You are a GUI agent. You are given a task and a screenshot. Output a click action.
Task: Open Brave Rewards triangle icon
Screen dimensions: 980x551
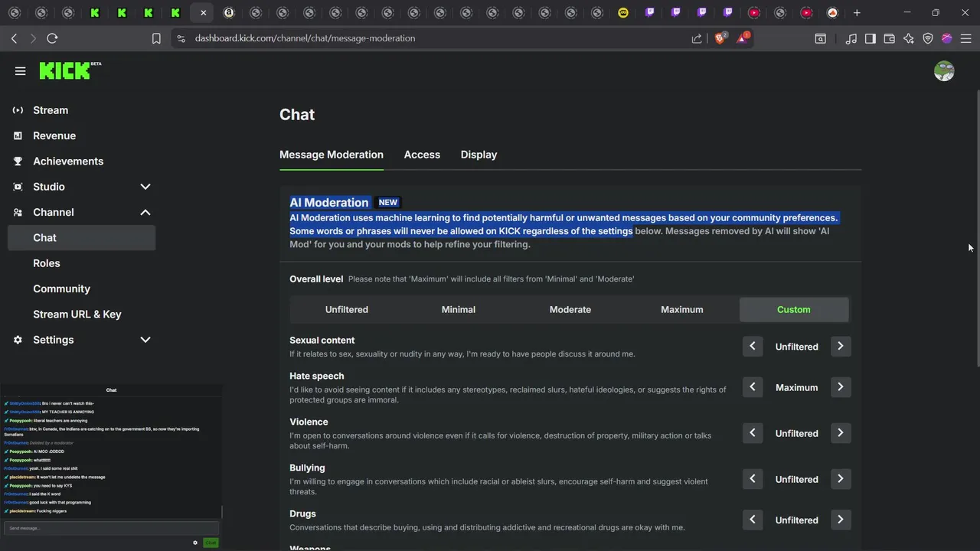click(743, 37)
